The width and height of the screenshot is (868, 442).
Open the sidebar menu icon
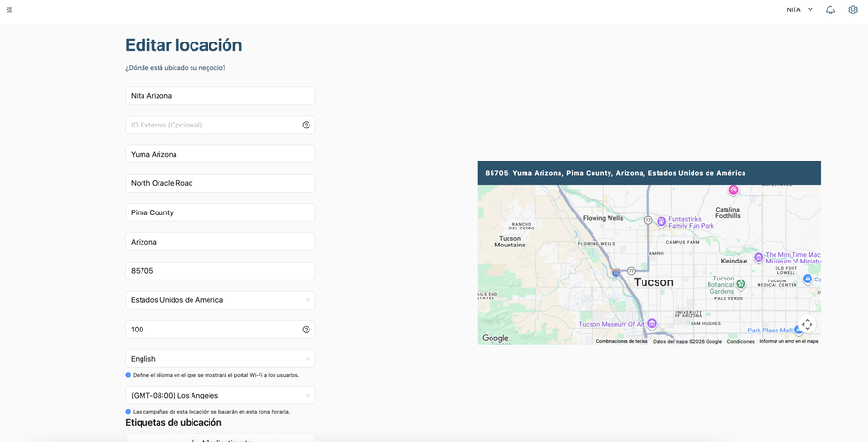[x=9, y=9]
